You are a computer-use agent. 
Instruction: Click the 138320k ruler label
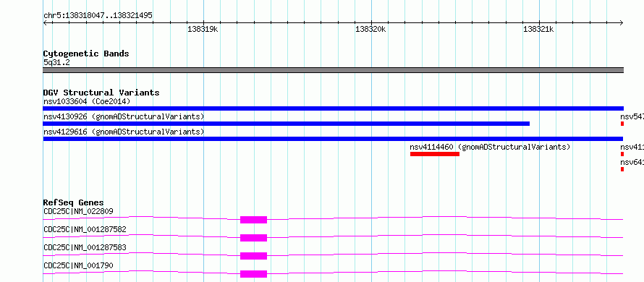pos(371,29)
